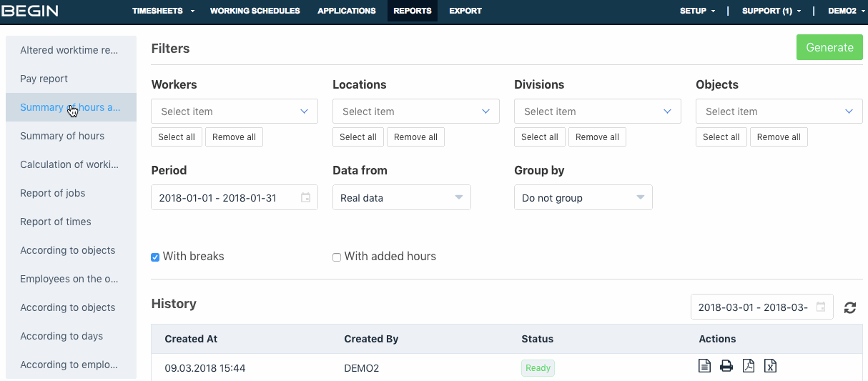Image resolution: width=868 pixels, height=381 pixels.
Task: Print the report with the printer icon
Action: 726,366
